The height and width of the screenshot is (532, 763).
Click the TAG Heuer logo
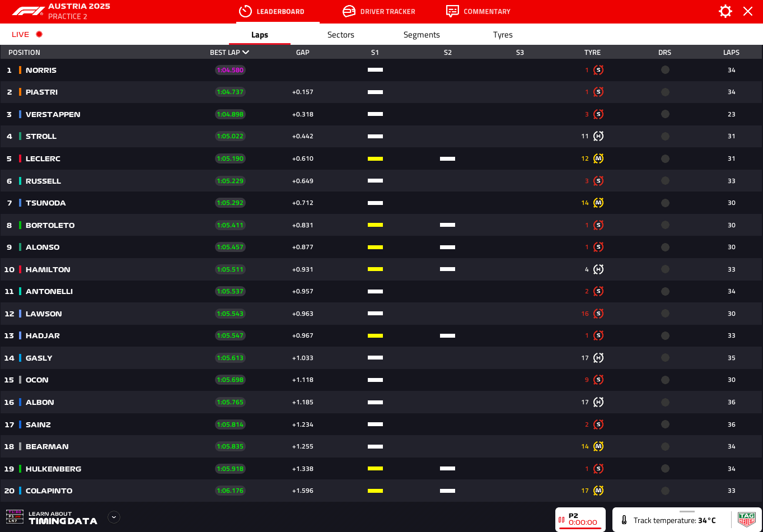pos(747,520)
